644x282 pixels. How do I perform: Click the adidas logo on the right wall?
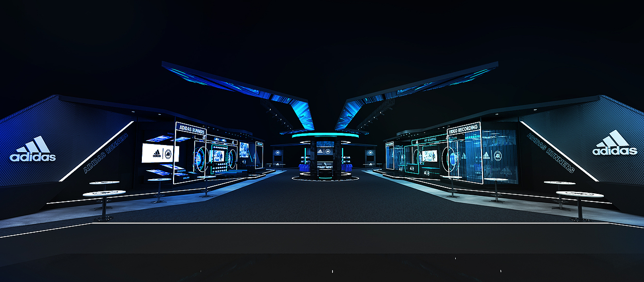[615, 143]
